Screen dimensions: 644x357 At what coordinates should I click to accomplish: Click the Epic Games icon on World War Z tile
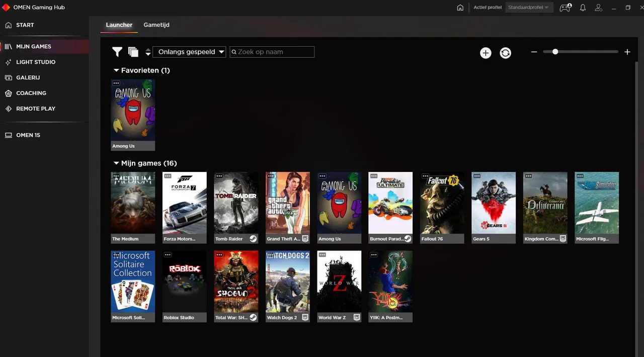357,317
